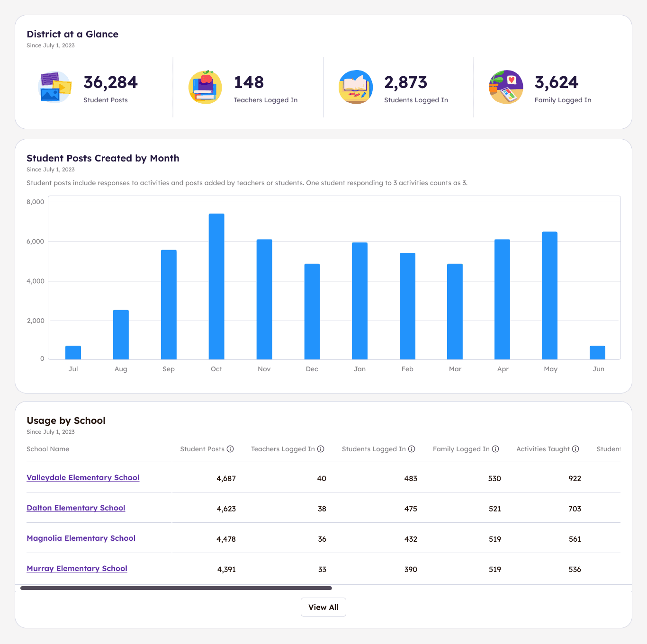Screen dimensions: 647x644
Task: Click the horizontal table scrollbar
Action: point(176,588)
